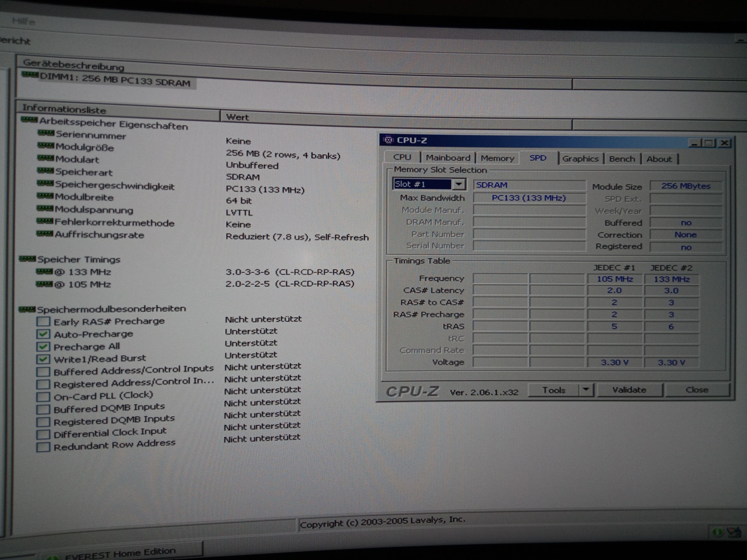Open the Slot #1 memory slot dropdown
Screen dimensions: 747x560
[459, 184]
